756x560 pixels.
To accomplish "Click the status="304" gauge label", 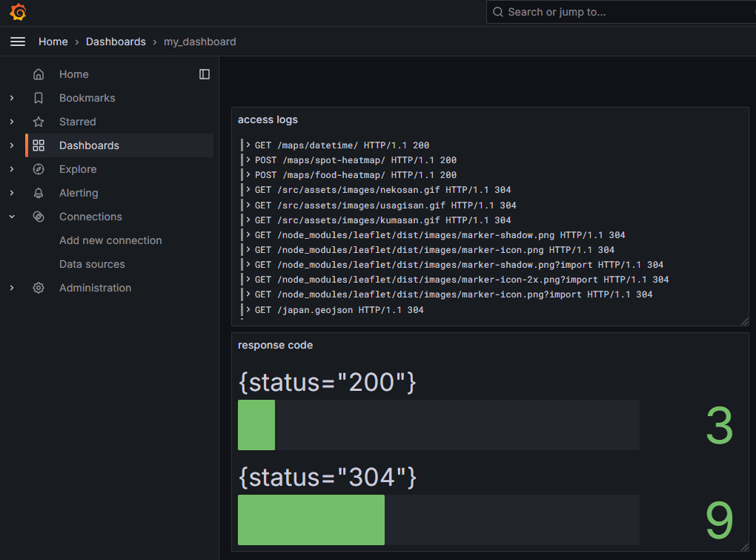I will click(x=328, y=478).
